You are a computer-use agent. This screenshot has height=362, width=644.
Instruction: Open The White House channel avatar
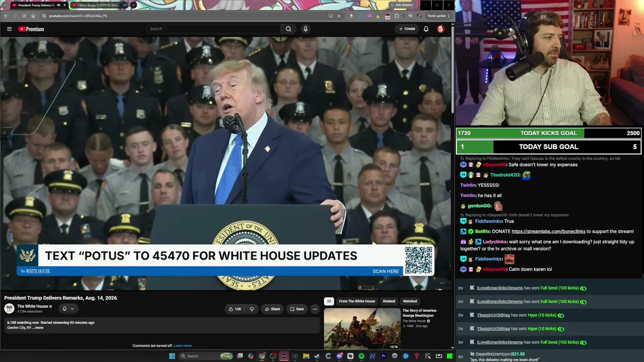click(9, 308)
